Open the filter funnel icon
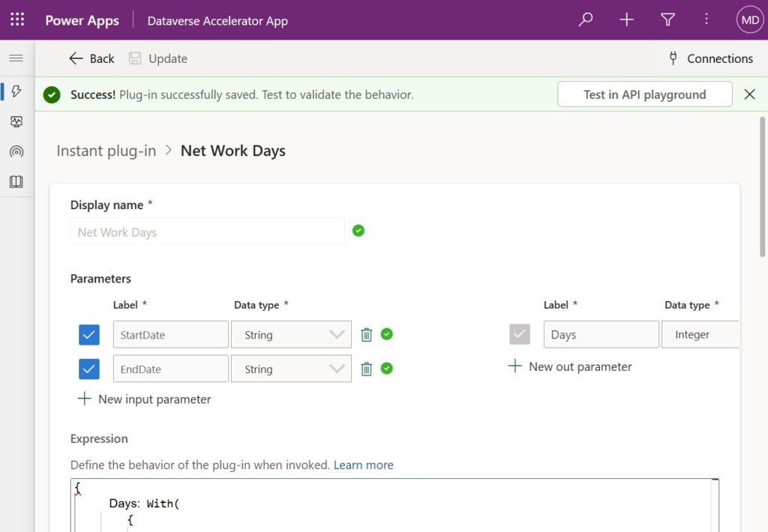The height and width of the screenshot is (532, 768). click(x=667, y=19)
